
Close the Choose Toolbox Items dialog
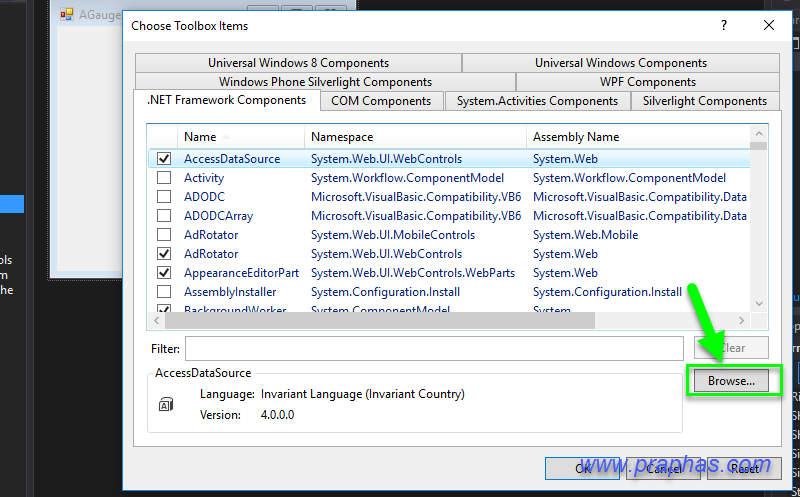[x=769, y=25]
